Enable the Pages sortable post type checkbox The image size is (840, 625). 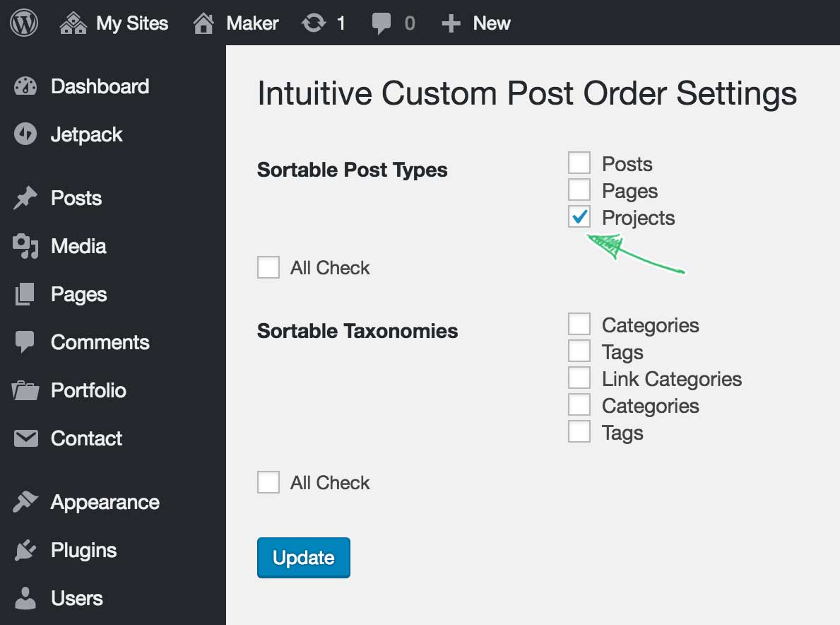pyautogui.click(x=579, y=189)
